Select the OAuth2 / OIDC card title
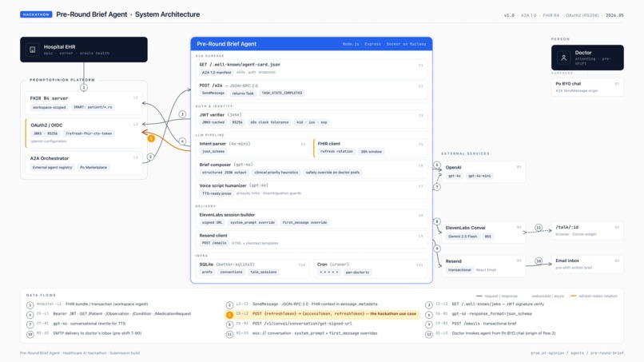Image resolution: width=644 pixels, height=362 pixels. (46, 125)
